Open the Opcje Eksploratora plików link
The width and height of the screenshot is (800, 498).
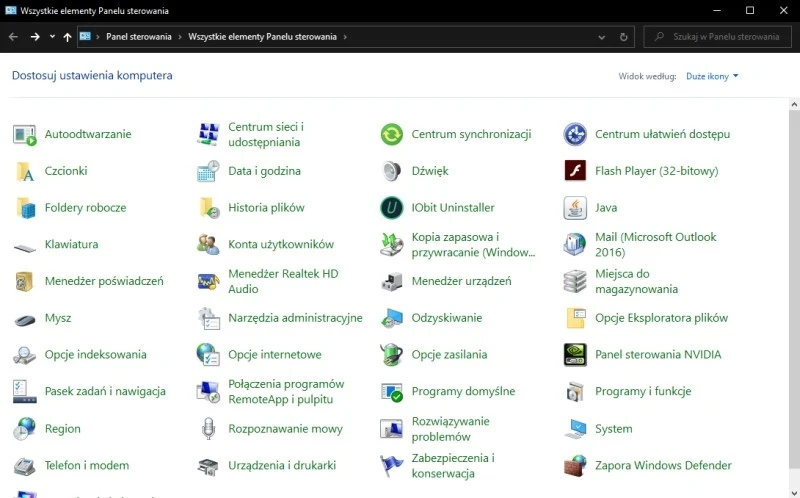coord(661,318)
